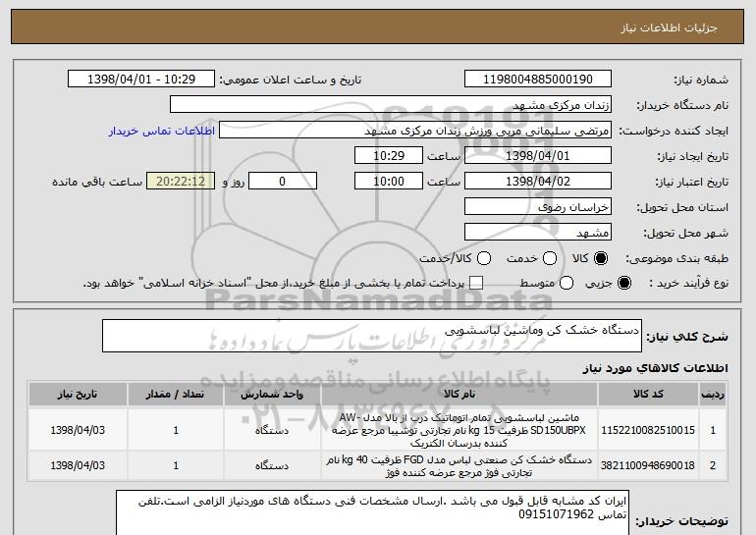The image size is (756, 535).
Task: Click the طبقه بندی موضوعی label
Action: pos(676,259)
